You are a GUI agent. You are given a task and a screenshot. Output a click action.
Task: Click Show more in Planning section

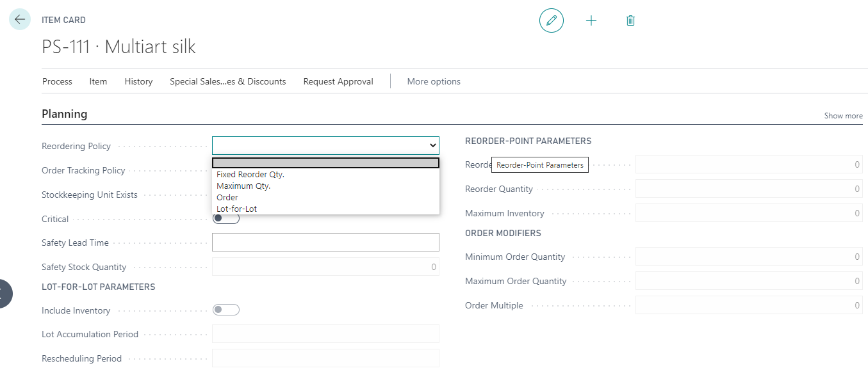pyautogui.click(x=843, y=116)
